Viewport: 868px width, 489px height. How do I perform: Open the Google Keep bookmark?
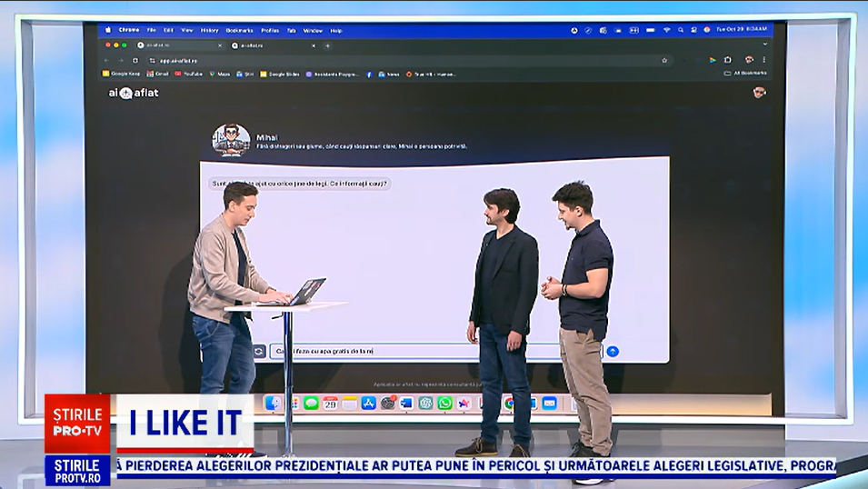pyautogui.click(x=121, y=74)
